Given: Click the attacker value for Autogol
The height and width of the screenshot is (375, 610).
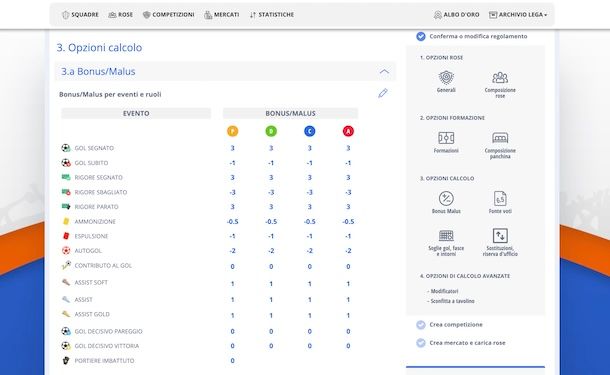Looking at the screenshot, I should tap(348, 251).
